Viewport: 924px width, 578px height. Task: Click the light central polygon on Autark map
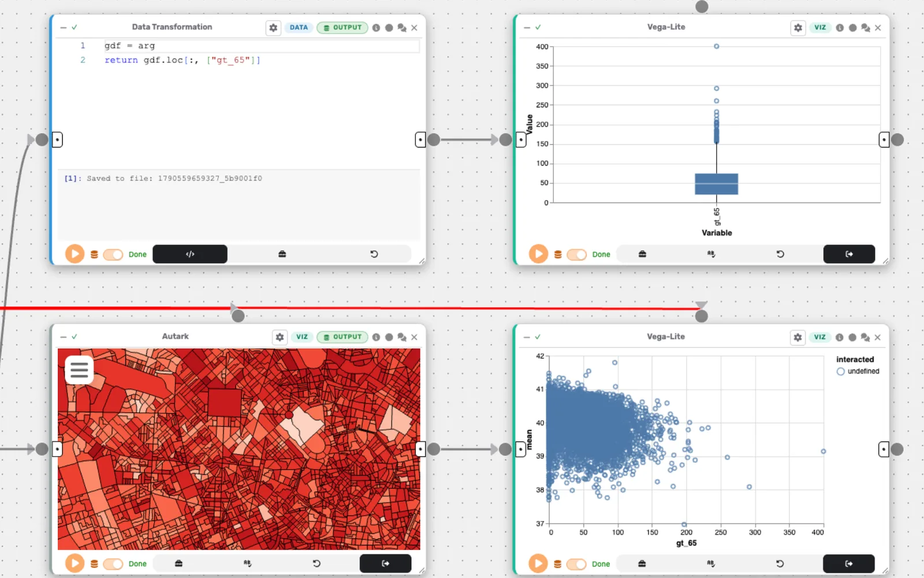pos(303,426)
